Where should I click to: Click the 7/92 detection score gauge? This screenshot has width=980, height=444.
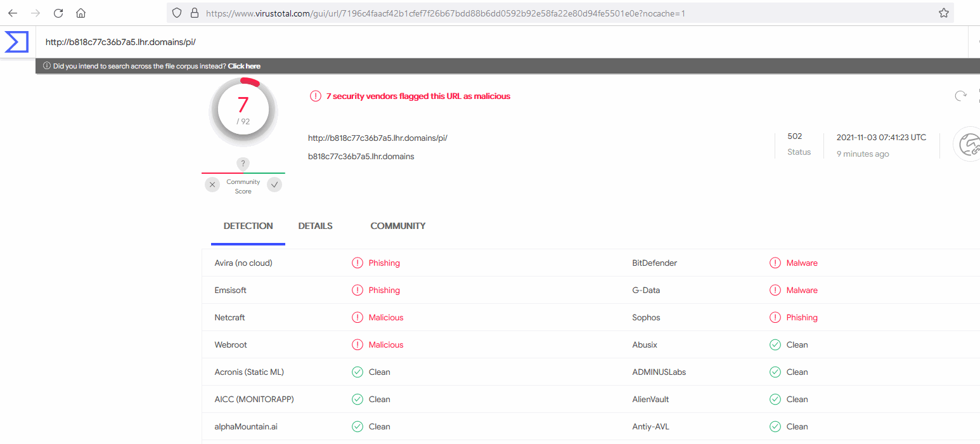point(243,110)
